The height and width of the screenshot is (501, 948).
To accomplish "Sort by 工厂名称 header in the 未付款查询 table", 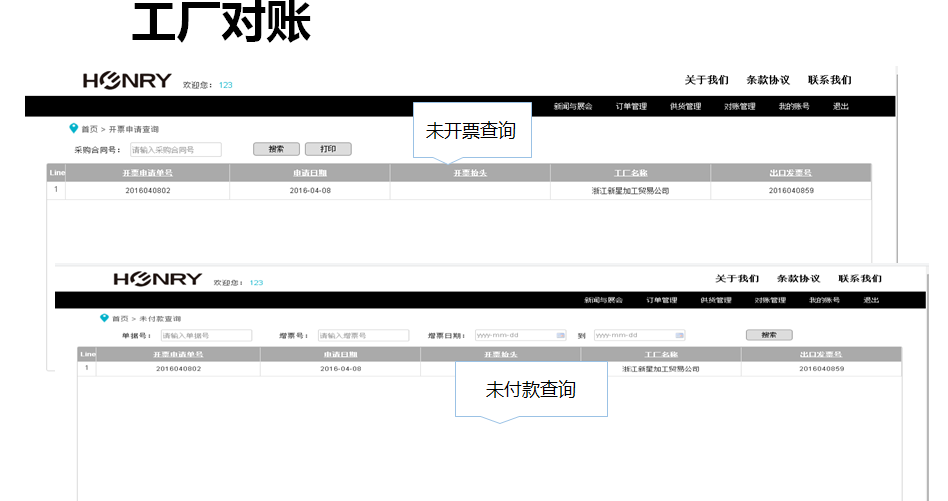I will [x=661, y=354].
